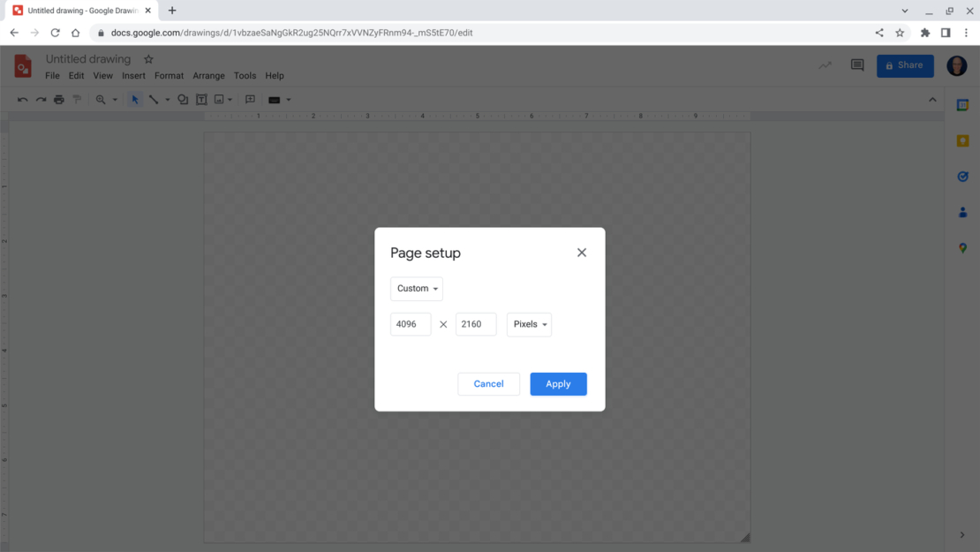Add a comment using the comment icon
Viewport: 980px width, 552px height.
[250, 99]
